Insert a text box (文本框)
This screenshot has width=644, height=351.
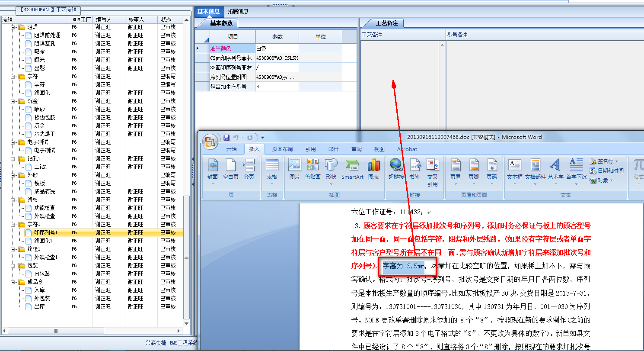click(515, 172)
